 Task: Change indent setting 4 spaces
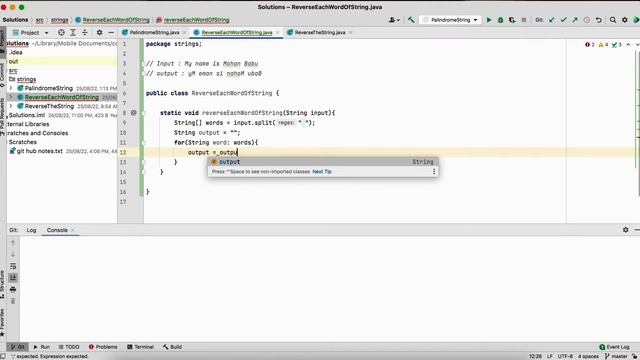[x=588, y=356]
